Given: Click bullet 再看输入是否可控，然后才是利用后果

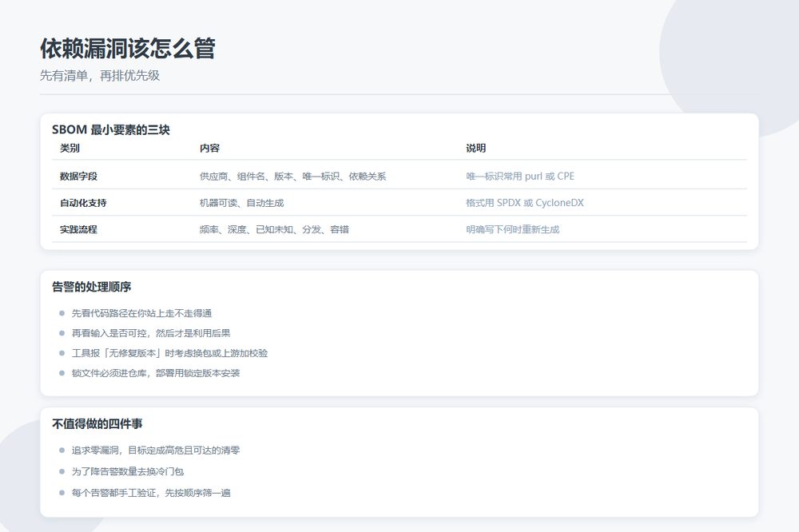Looking at the screenshot, I should (x=151, y=333).
